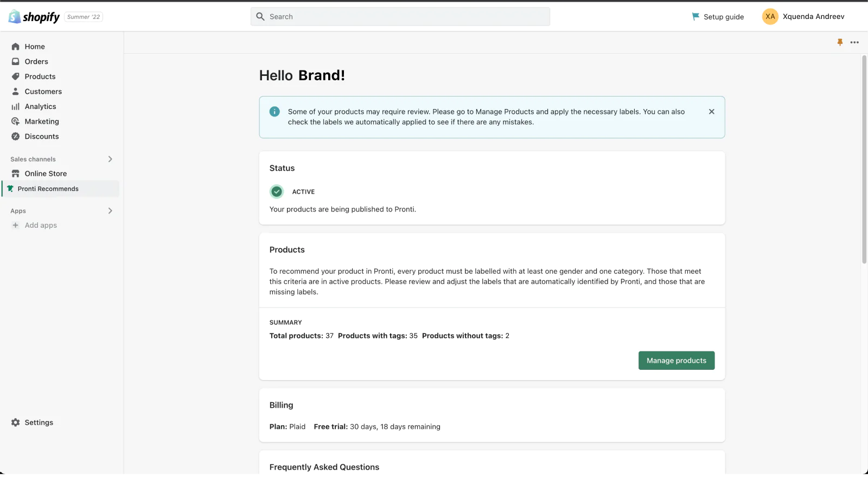This screenshot has height=488, width=868.
Task: Dismiss the product review info banner
Action: coord(711,112)
